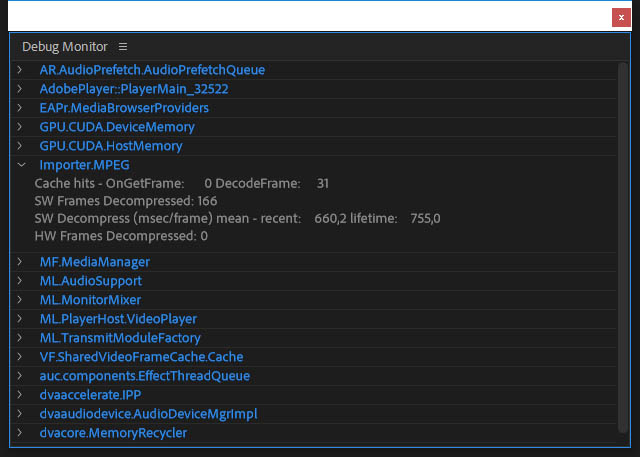The width and height of the screenshot is (640, 457).
Task: Click the VF.SharedVideoFrameCache.Cache label
Action: click(141, 357)
